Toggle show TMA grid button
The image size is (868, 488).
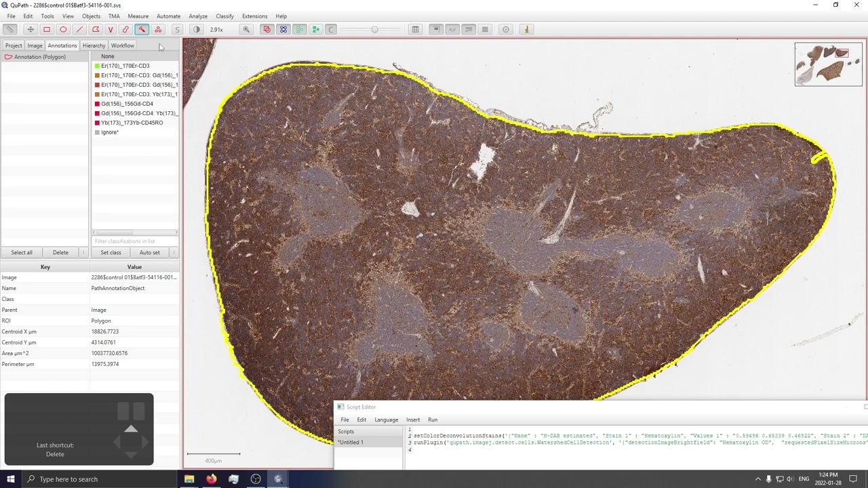click(283, 29)
